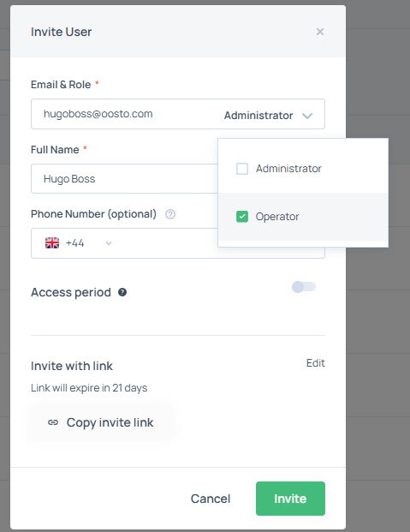
Task: Click into the phone number entry area
Action: 166,243
